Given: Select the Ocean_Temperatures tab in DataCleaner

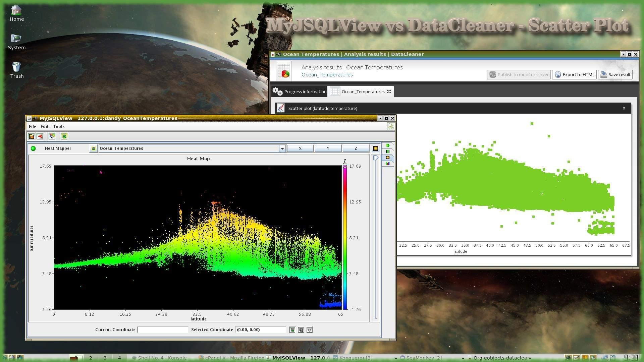Looking at the screenshot, I should (361, 92).
